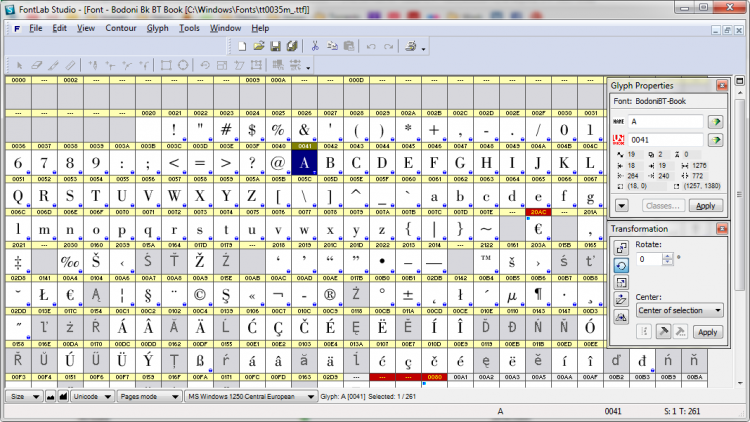750x422 pixels.
Task: Click the Classes... button
Action: 662,206
